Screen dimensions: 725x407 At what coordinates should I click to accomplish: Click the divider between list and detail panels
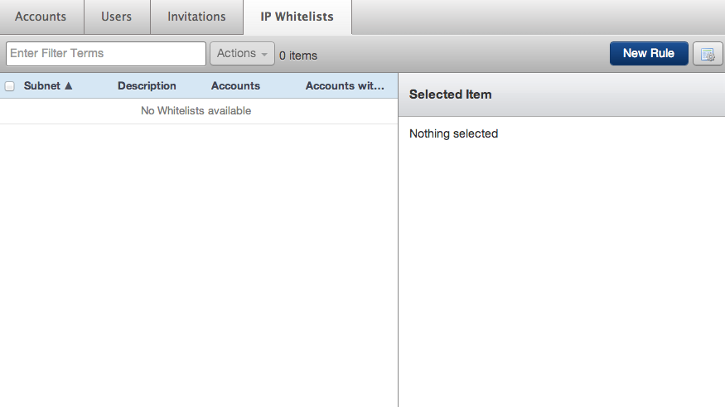(398, 240)
